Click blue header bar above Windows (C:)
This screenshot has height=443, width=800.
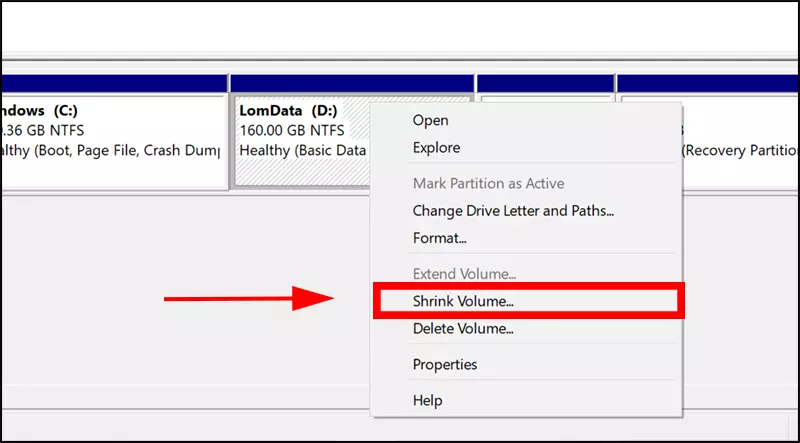(114, 84)
